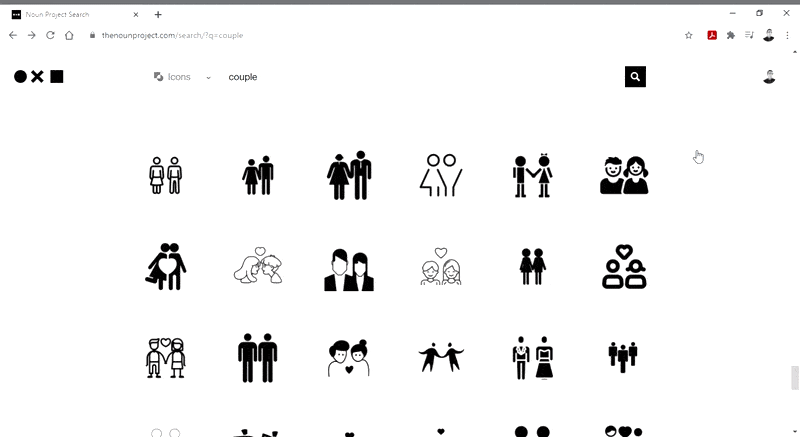Open the Chrome profile avatar

768,35
